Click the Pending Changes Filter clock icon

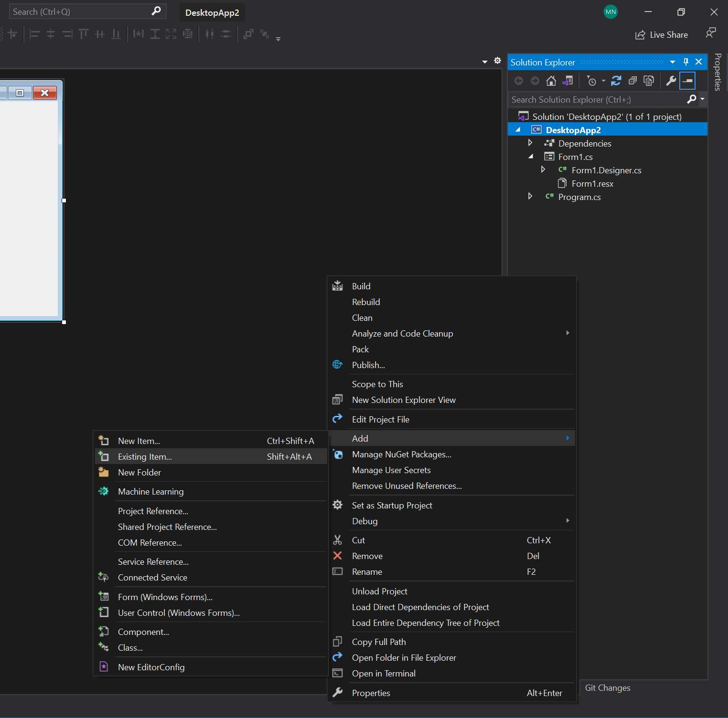point(591,81)
